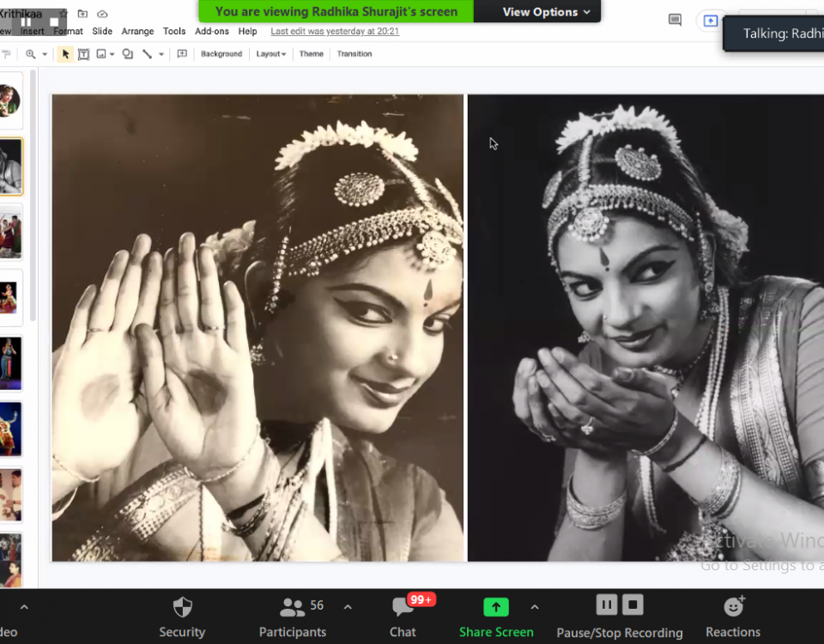Click the move-to-folder icon beside the title
Image resolution: width=824 pixels, height=644 pixels.
click(x=82, y=14)
